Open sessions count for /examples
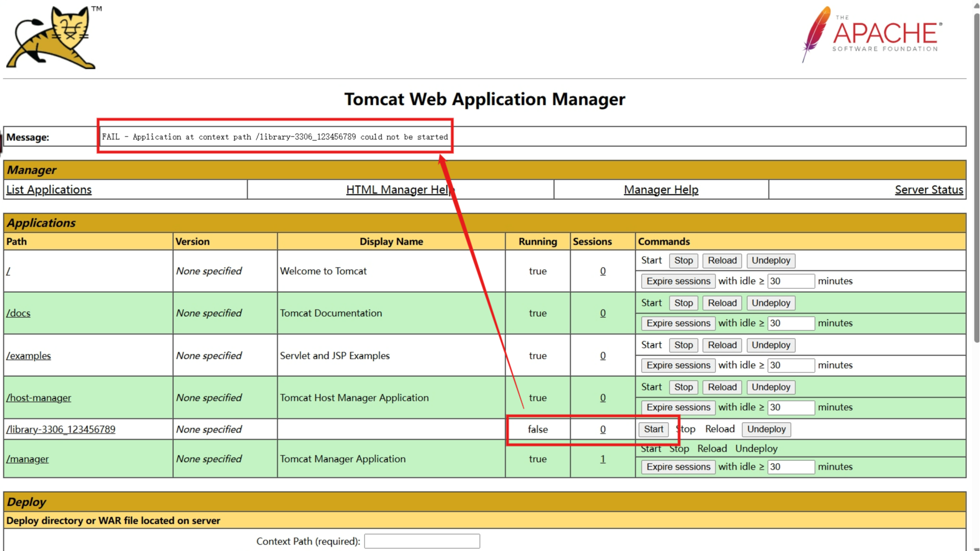Screen dimensions: 980x551 click(x=603, y=356)
